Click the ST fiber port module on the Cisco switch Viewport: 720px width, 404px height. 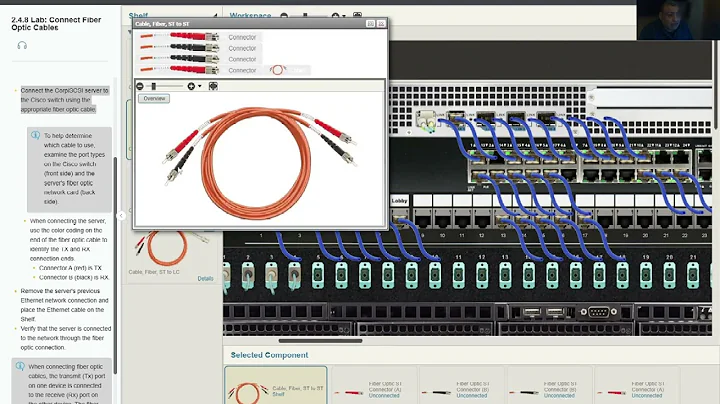[x=426, y=120]
